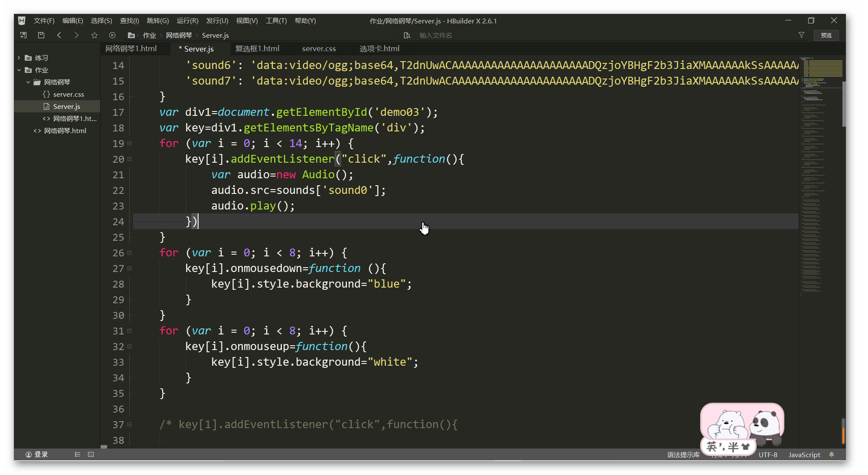Open the notifications bell icon
This screenshot has height=475, width=868.
(832, 454)
